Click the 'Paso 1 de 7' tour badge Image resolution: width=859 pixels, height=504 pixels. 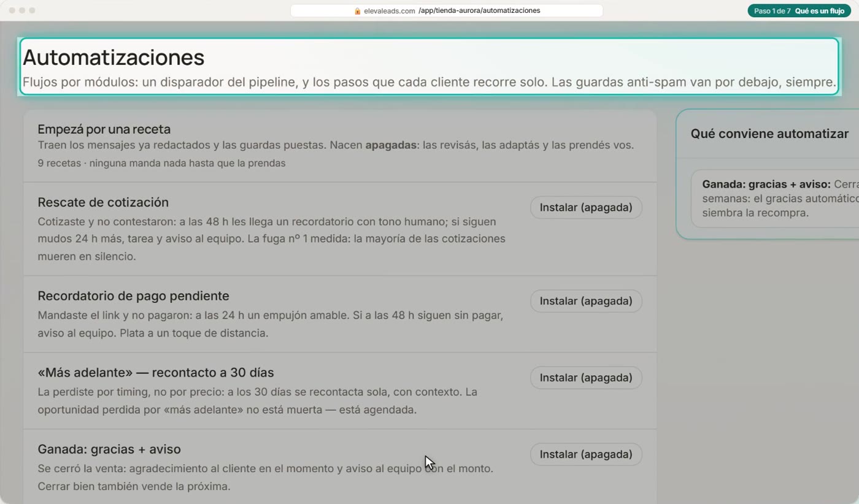pos(799,11)
